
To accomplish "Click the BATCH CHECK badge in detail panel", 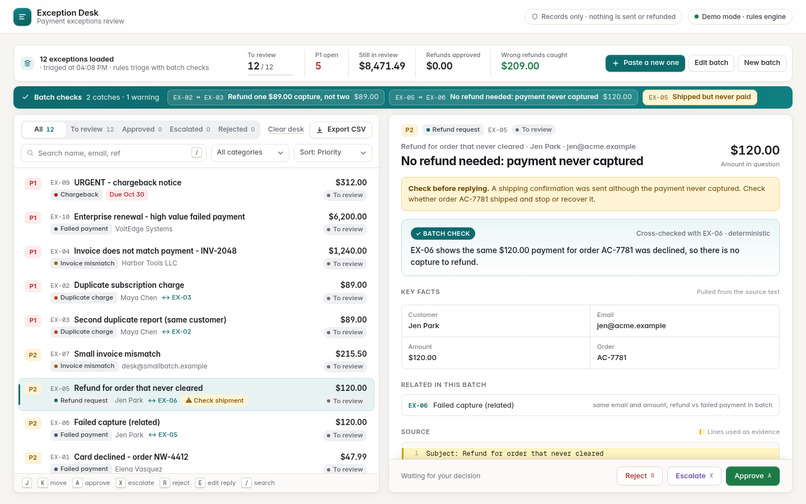I will click(x=443, y=233).
